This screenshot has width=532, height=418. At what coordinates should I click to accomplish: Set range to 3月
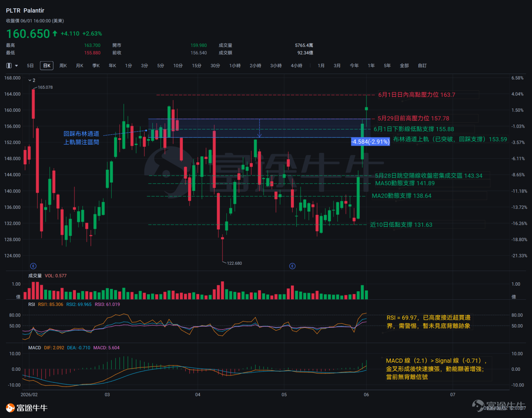pyautogui.click(x=337, y=66)
